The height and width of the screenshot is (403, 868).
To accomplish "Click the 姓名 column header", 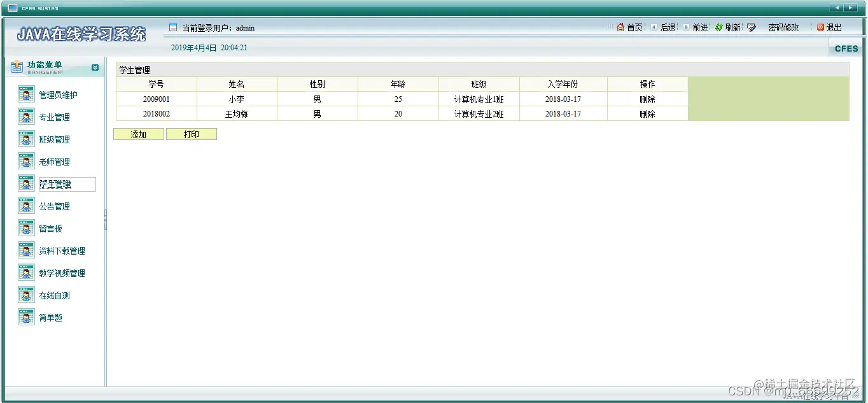I will 237,84.
